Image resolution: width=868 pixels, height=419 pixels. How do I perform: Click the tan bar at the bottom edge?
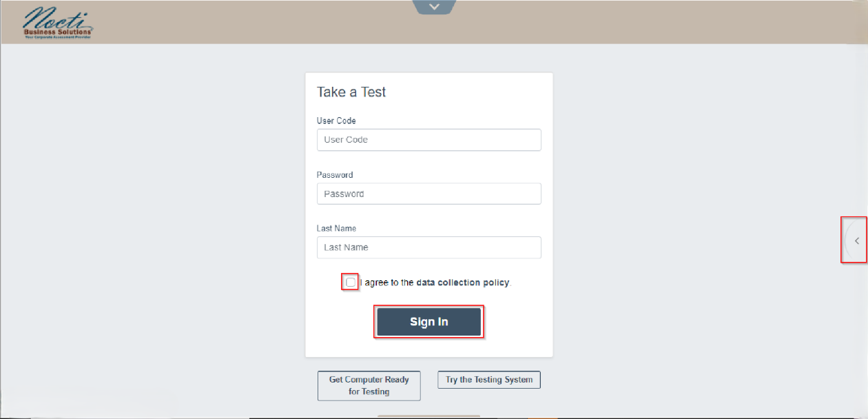pos(428,416)
